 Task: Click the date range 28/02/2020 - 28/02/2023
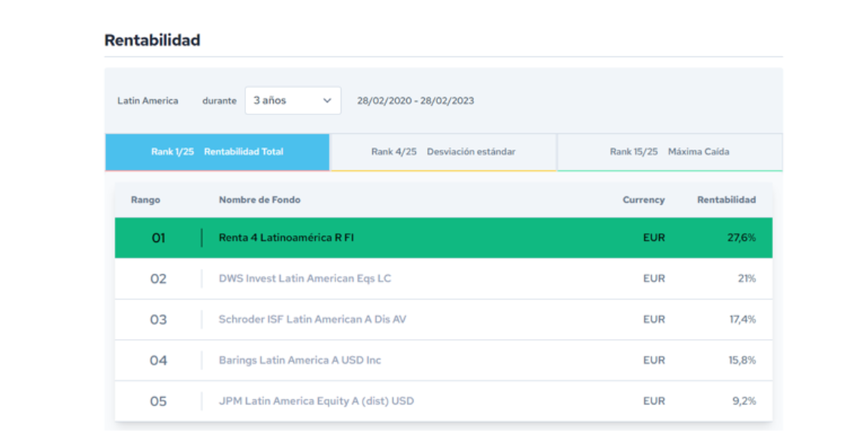pyautogui.click(x=415, y=101)
